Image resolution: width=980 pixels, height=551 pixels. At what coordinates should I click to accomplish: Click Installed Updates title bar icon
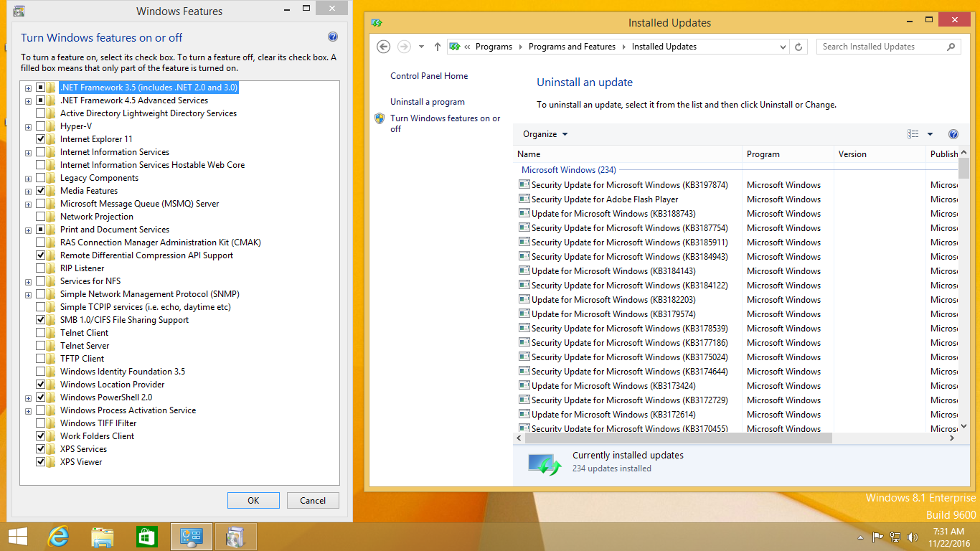click(377, 23)
